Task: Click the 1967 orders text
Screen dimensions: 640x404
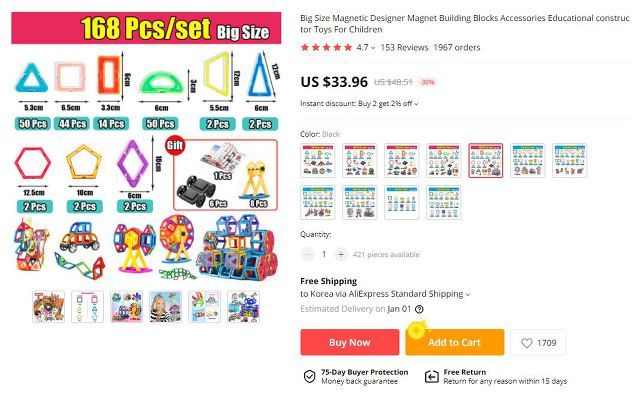Action: pos(457,47)
